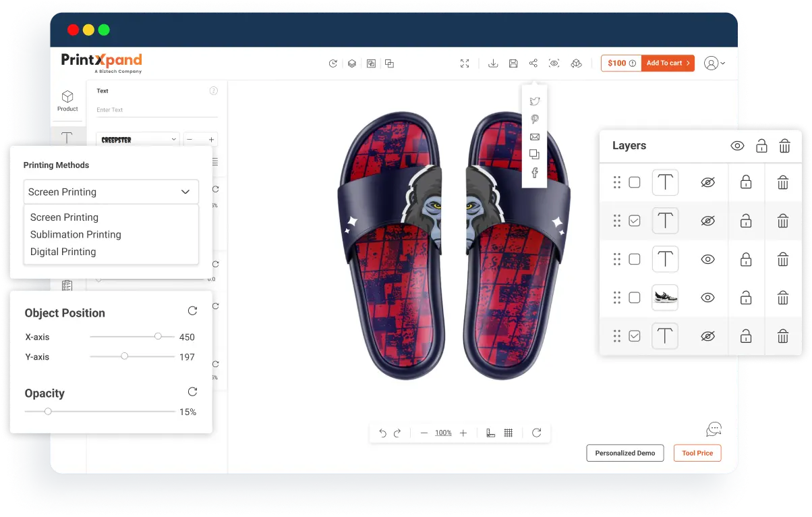Show the hidden last layer via eye icon
812x517 pixels.
[707, 336]
